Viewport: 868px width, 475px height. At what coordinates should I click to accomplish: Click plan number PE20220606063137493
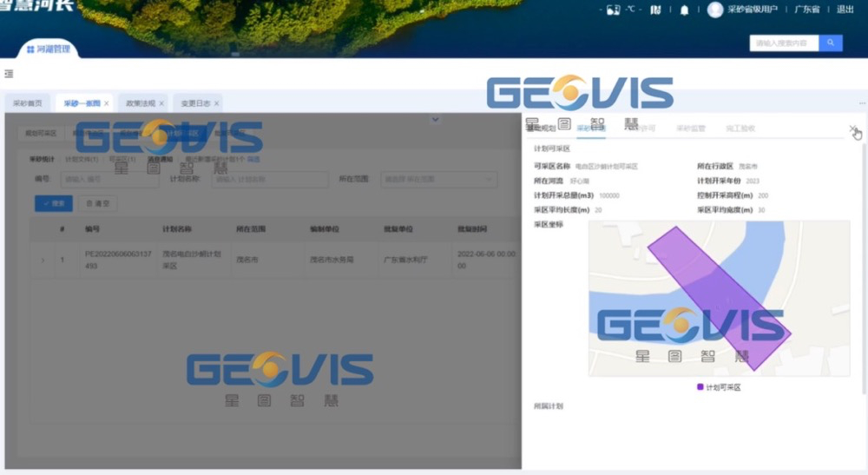click(118, 260)
